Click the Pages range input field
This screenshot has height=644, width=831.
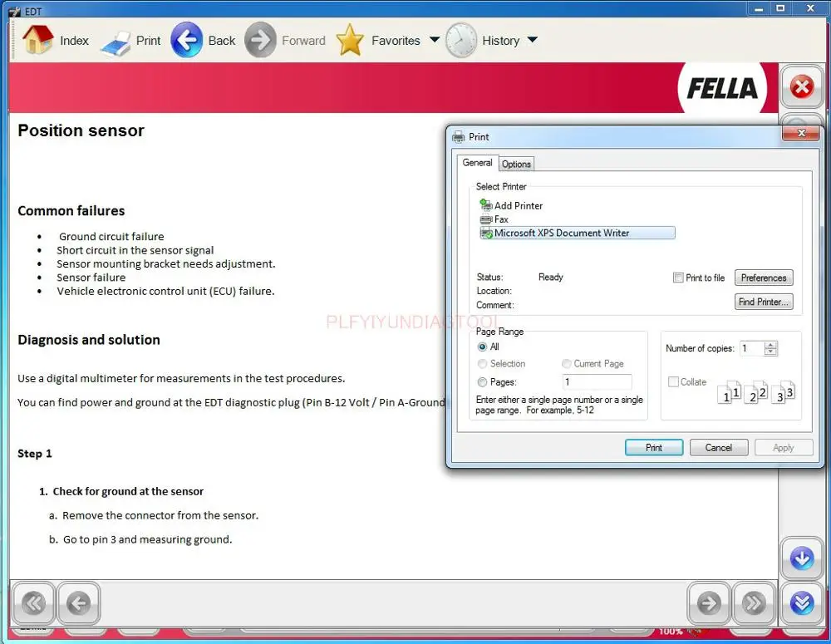tap(597, 382)
